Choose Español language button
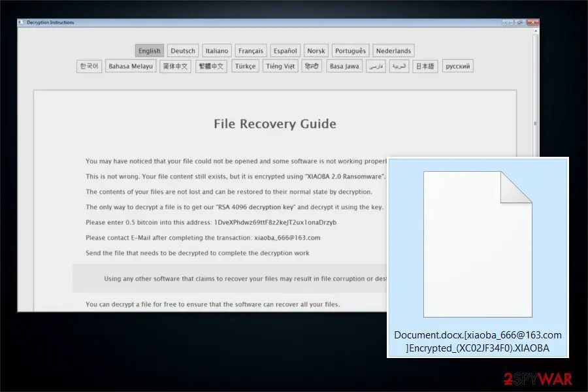The image size is (588, 392). pyautogui.click(x=285, y=51)
